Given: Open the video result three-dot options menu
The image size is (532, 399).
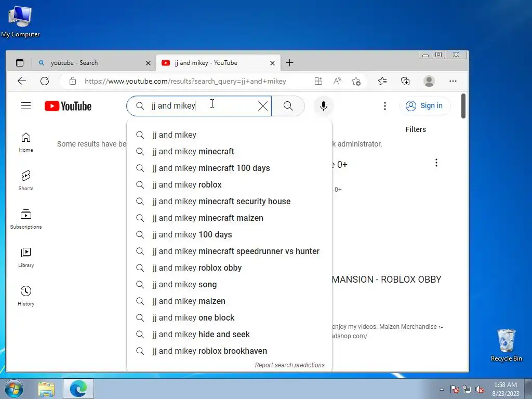Looking at the screenshot, I should tap(436, 163).
